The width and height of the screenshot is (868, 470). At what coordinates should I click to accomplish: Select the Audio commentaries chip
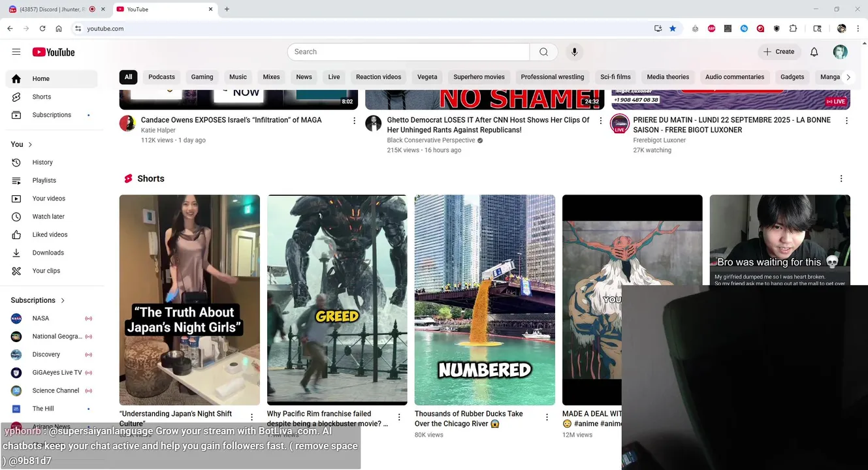(734, 77)
